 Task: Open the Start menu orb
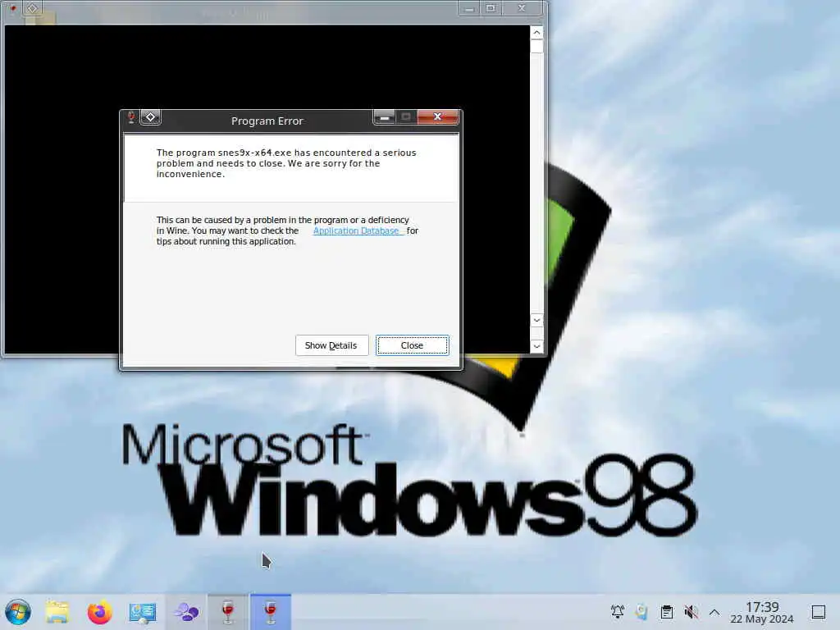[18, 612]
